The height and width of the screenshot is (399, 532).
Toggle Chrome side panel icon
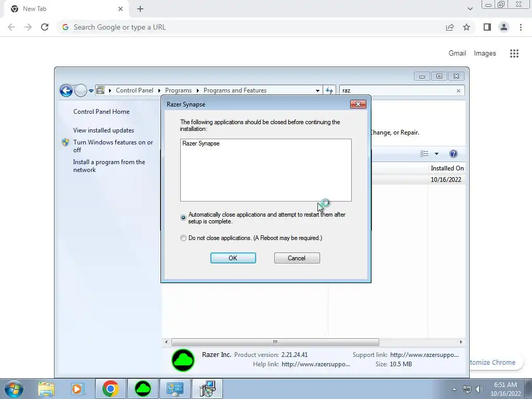(x=487, y=27)
